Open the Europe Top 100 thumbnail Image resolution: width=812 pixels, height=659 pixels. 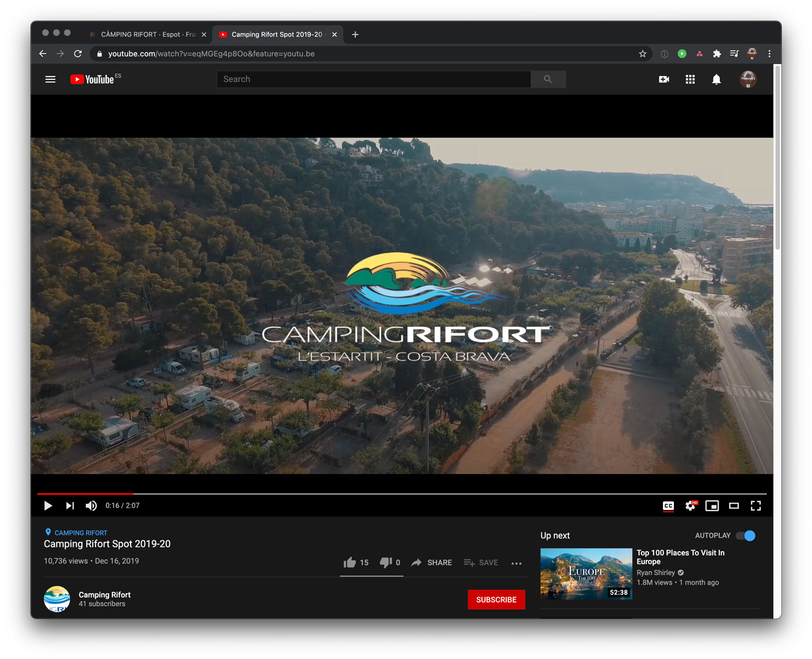point(586,574)
